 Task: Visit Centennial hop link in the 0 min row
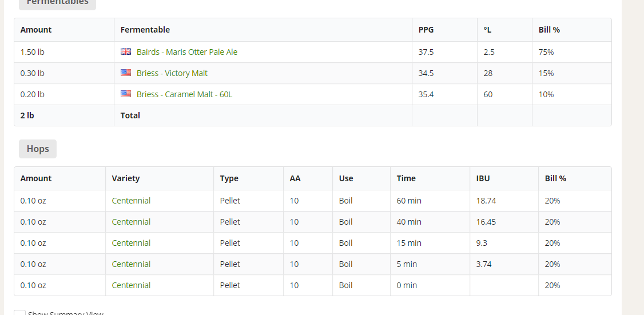coord(131,285)
